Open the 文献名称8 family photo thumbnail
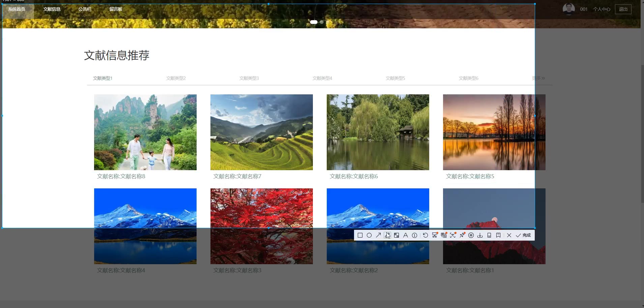Screen dimensions: 644x308 (145, 132)
